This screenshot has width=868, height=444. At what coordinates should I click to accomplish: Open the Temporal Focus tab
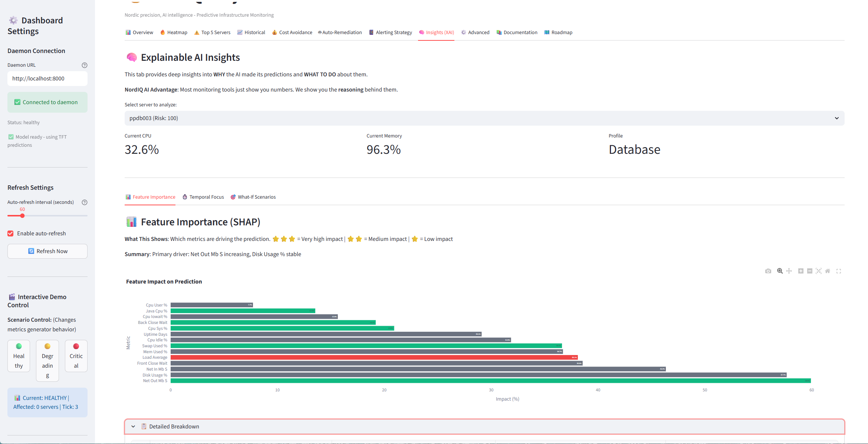[203, 197]
